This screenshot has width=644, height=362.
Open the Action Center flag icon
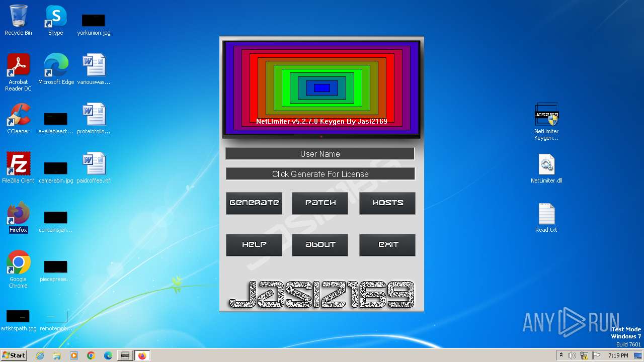pyautogui.click(x=596, y=355)
